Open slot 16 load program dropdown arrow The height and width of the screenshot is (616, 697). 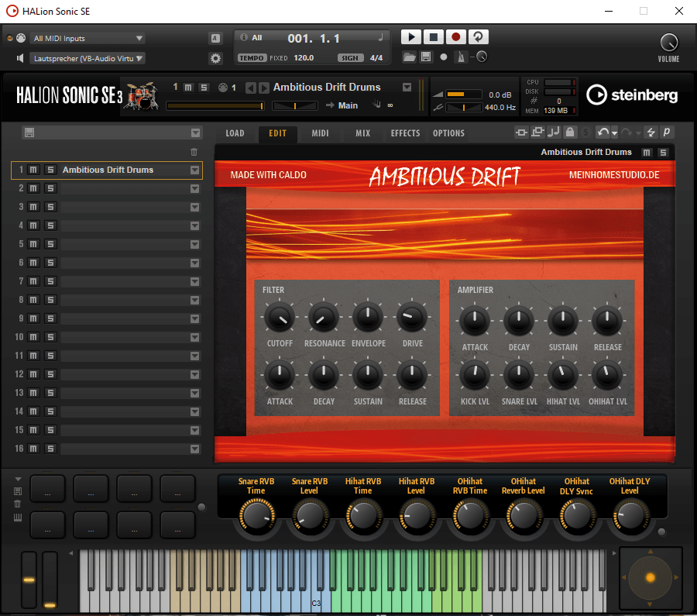194,449
